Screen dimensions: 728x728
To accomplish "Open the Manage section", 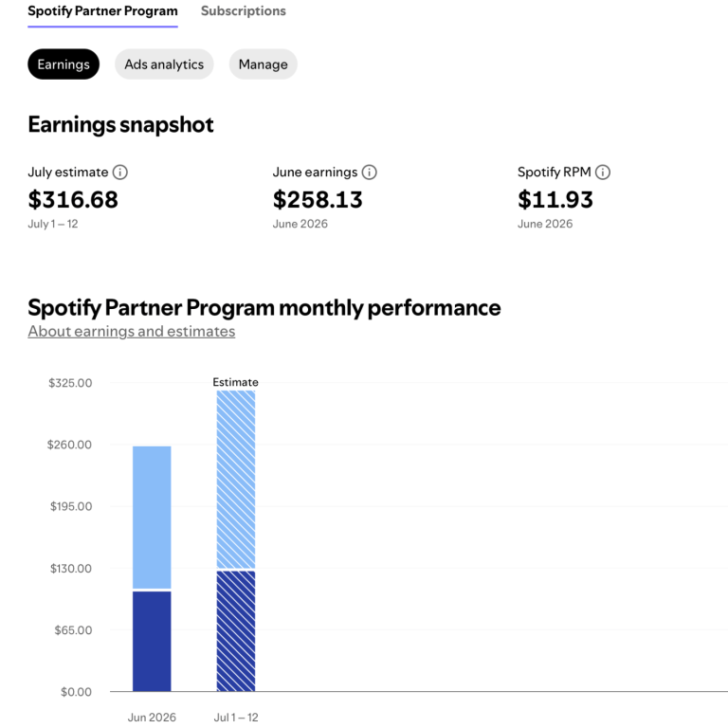I will coord(264,64).
